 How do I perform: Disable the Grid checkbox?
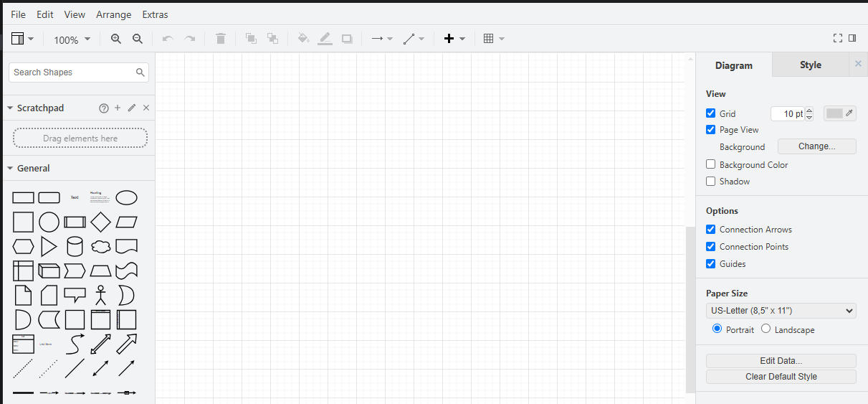711,113
